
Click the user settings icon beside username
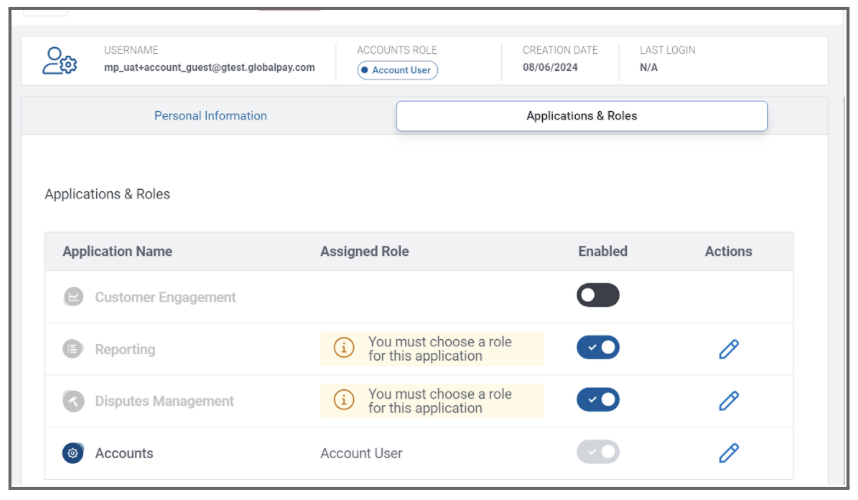59,60
